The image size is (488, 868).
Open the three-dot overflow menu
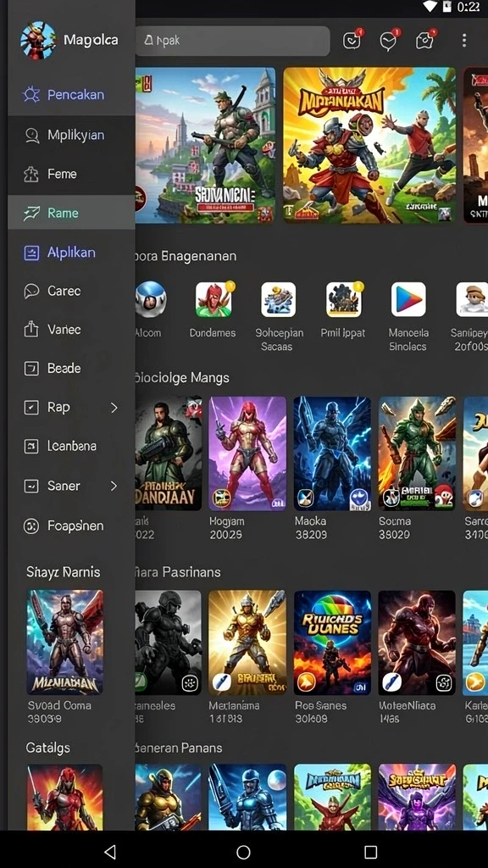click(x=464, y=41)
